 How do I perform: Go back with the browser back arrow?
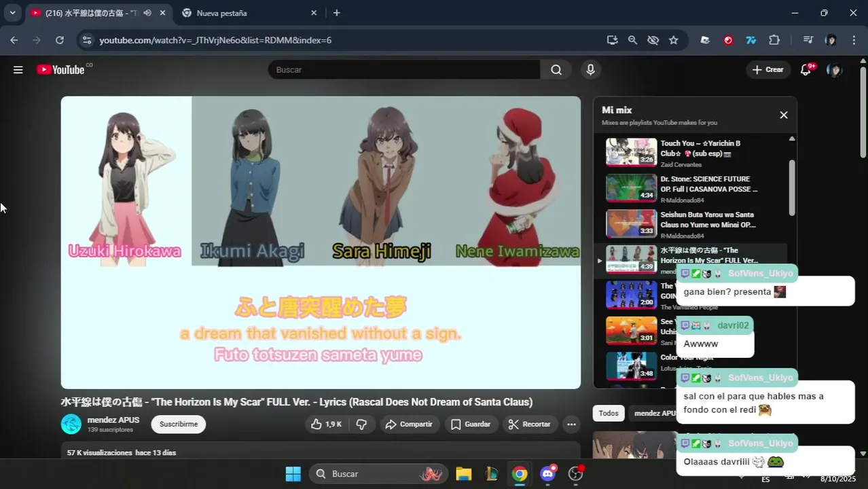[14, 40]
